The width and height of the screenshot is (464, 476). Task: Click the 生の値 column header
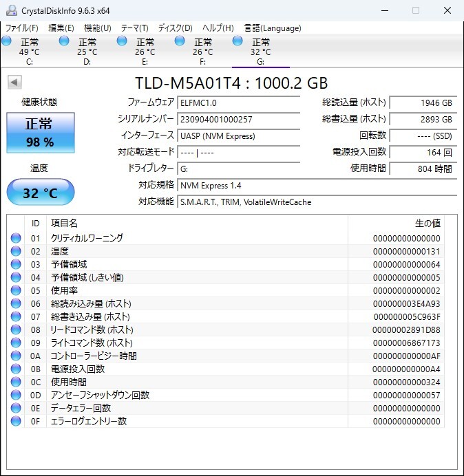pyautogui.click(x=396, y=224)
